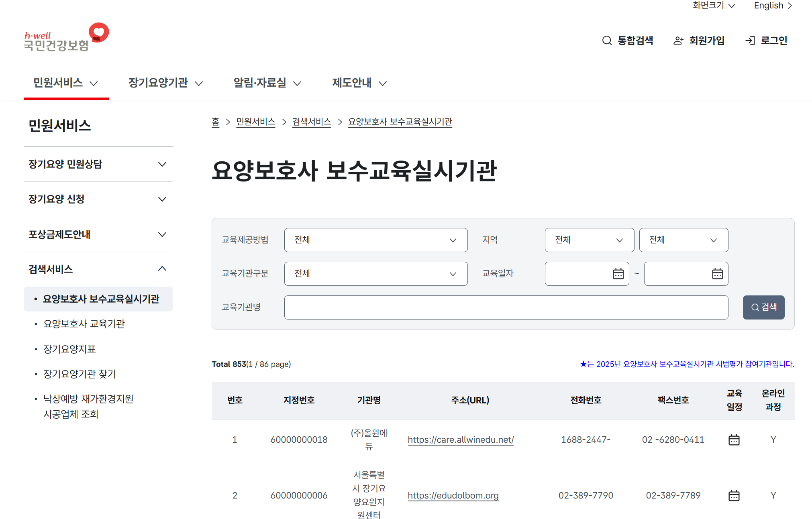
Task: Go to 회원가입 sign-up page
Action: 699,41
